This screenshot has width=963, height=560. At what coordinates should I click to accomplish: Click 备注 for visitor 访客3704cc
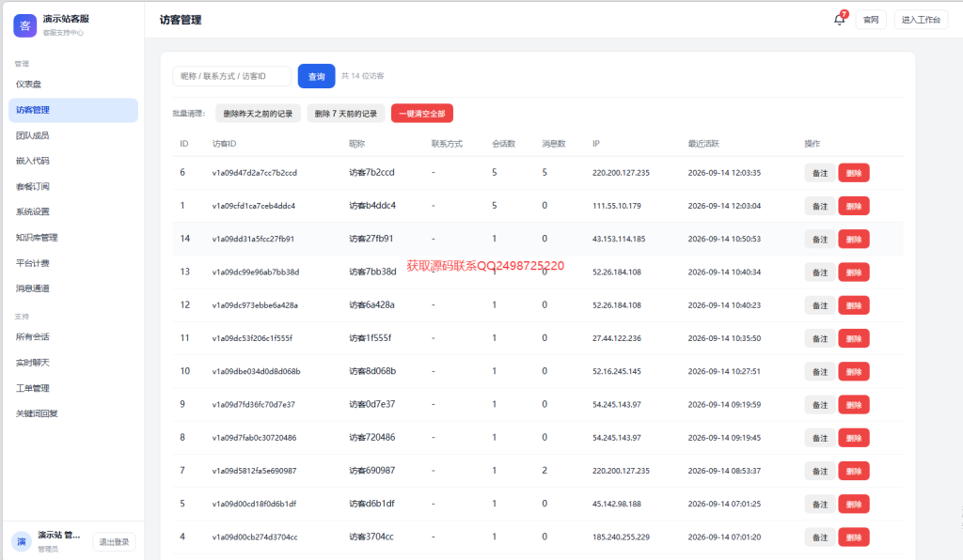820,537
